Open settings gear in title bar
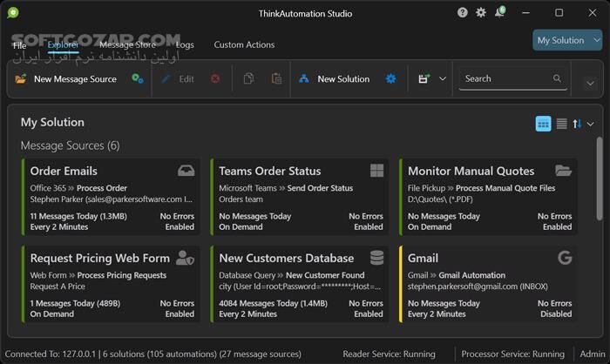 tap(481, 13)
